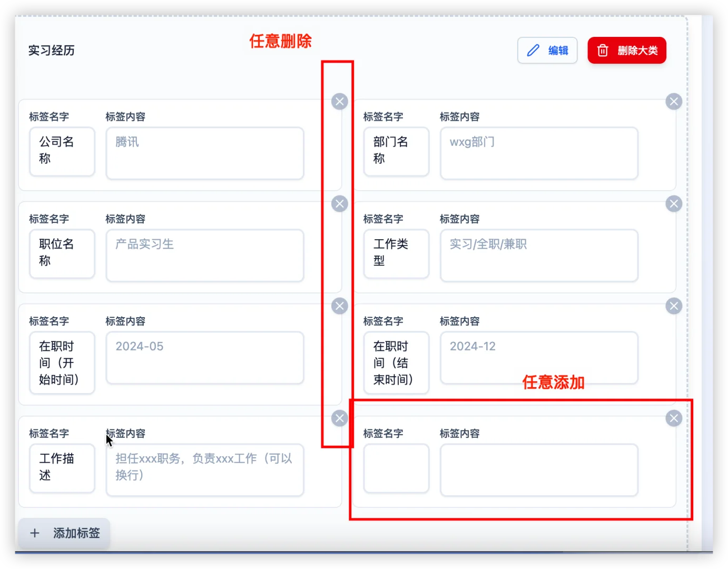Screen dimensions: 728x569
Task: Select the wxg部门 content field
Action: pos(538,153)
